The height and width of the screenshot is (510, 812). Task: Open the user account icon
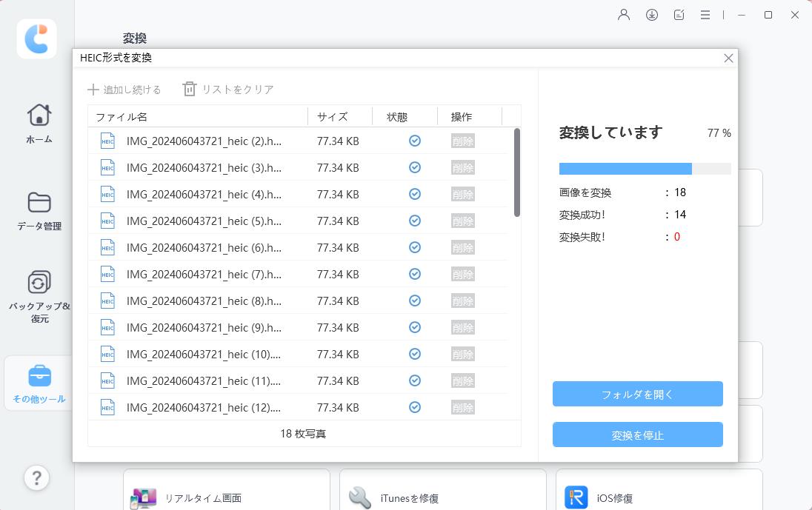click(x=623, y=14)
